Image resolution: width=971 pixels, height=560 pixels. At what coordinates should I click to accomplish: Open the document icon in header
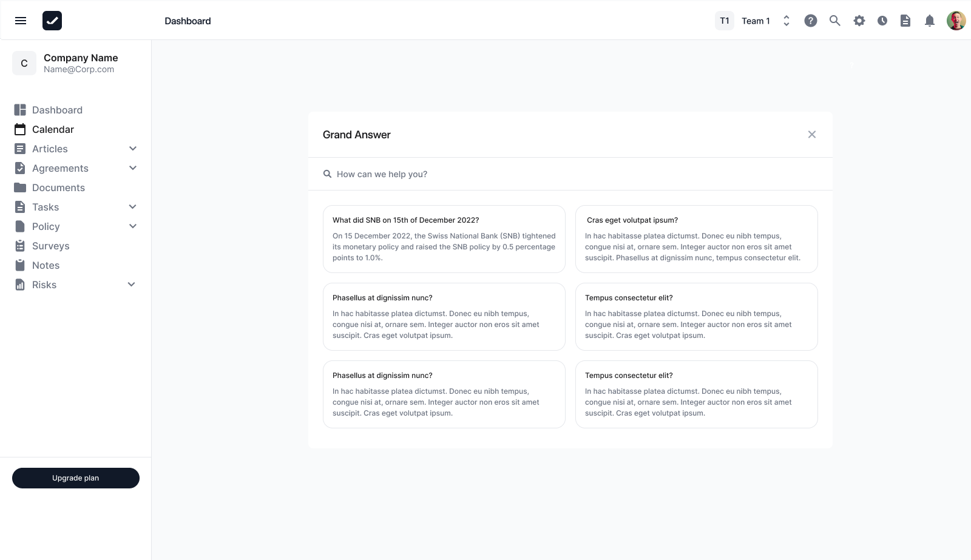click(905, 21)
